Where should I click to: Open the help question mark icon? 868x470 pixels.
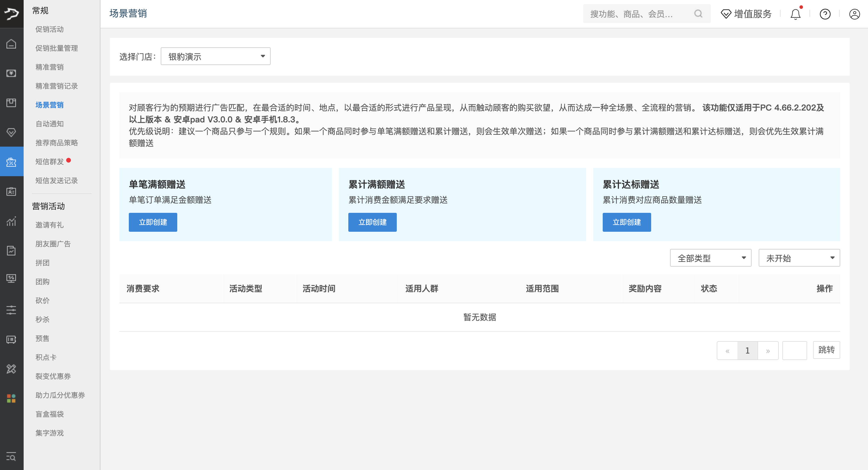coord(825,14)
